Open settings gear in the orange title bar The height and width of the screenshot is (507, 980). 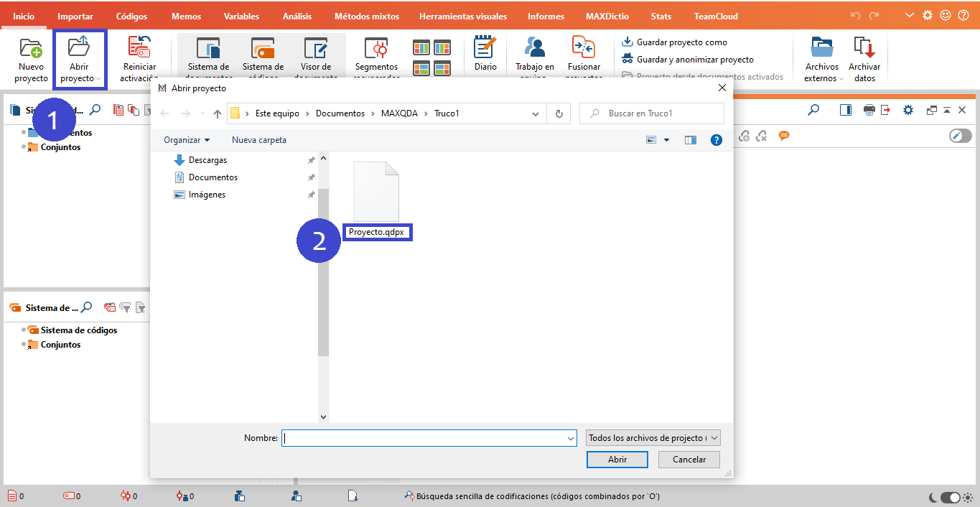click(928, 15)
